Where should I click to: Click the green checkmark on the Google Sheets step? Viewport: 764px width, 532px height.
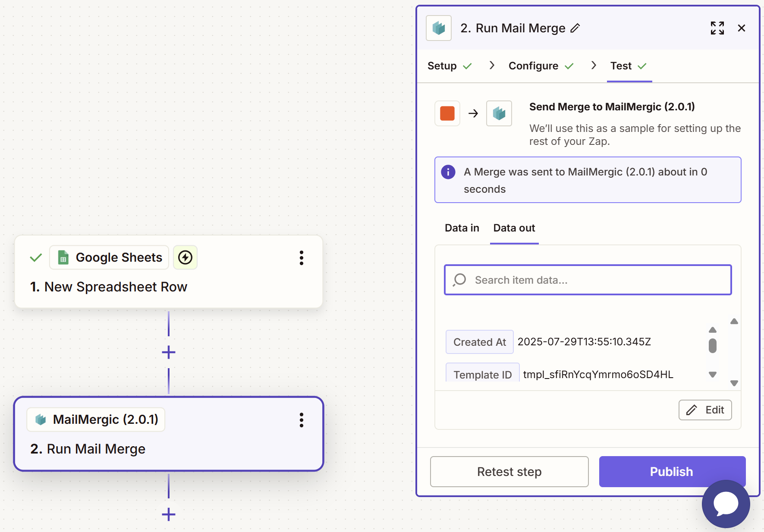[35, 257]
